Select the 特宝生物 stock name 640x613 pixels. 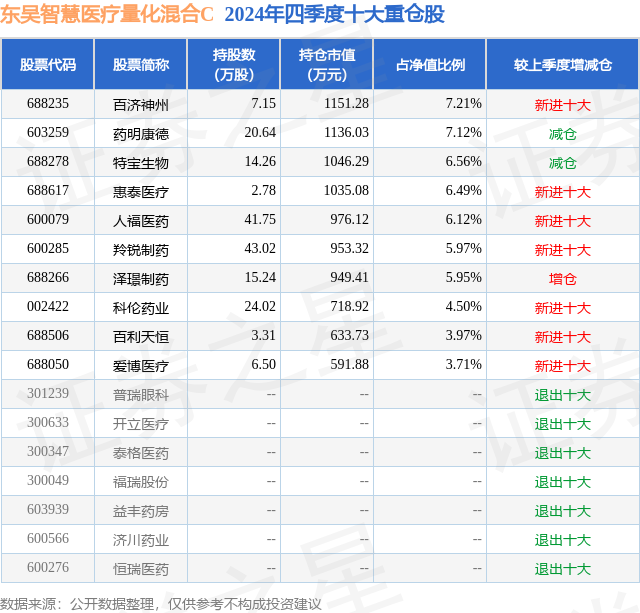point(141,162)
